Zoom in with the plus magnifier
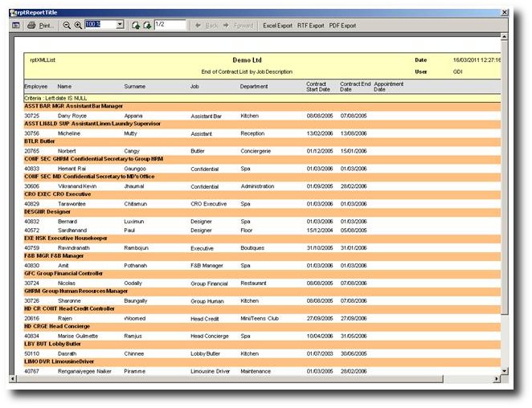This screenshot has width=532, height=408. (78, 26)
